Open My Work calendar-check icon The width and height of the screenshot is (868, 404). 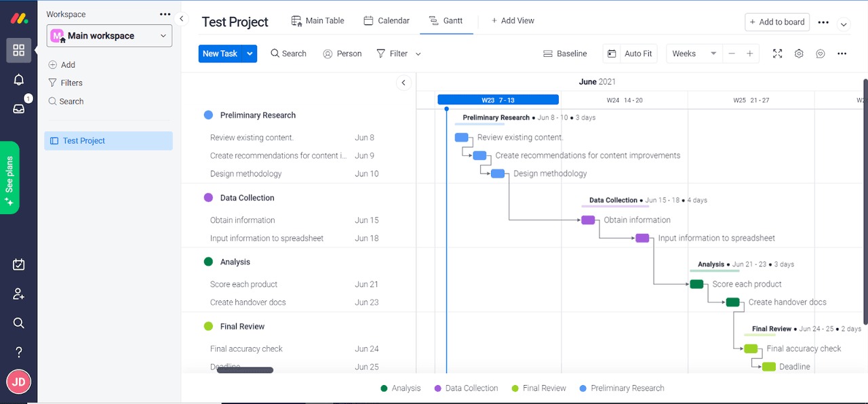tap(18, 265)
